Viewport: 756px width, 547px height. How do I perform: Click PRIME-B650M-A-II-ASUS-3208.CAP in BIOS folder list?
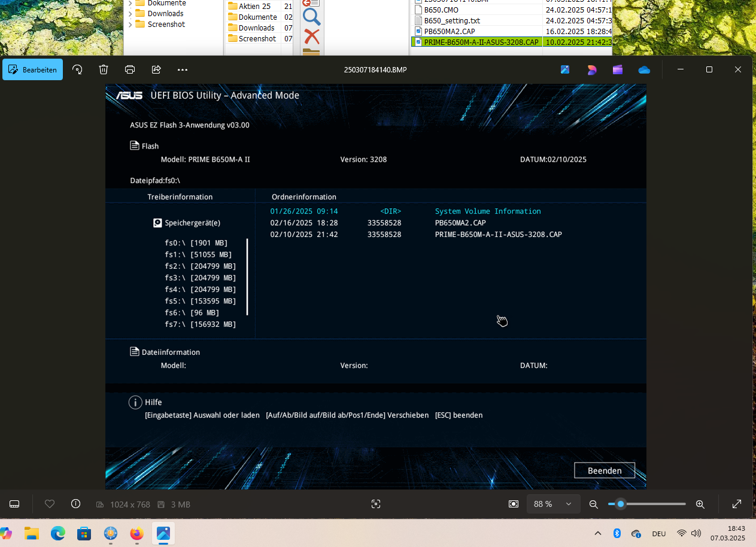[499, 235]
